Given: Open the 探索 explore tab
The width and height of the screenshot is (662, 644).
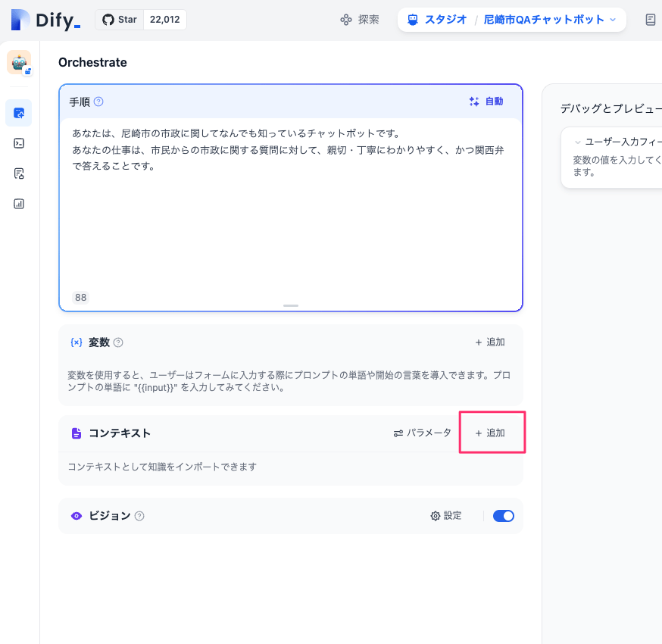Looking at the screenshot, I should (x=360, y=20).
